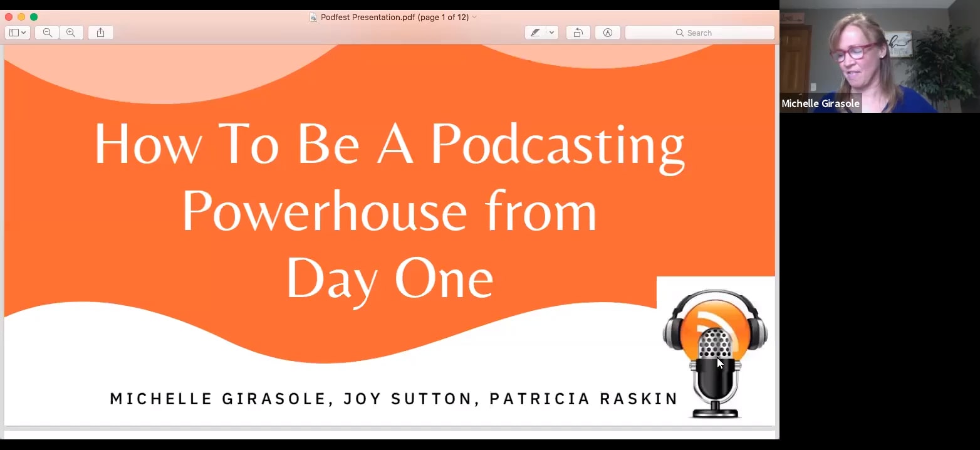This screenshot has width=980, height=450.
Task: Click inside the Search input field
Action: [714, 33]
